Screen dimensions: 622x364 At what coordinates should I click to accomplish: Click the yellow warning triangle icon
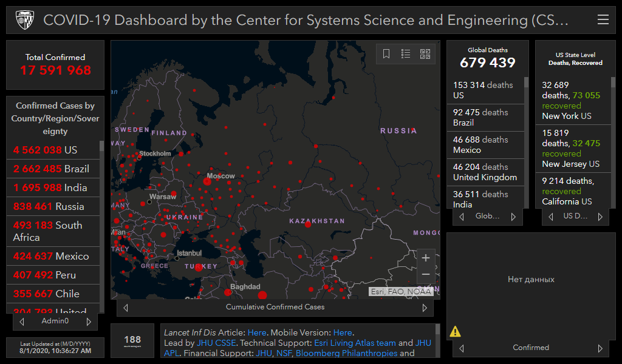click(x=455, y=331)
